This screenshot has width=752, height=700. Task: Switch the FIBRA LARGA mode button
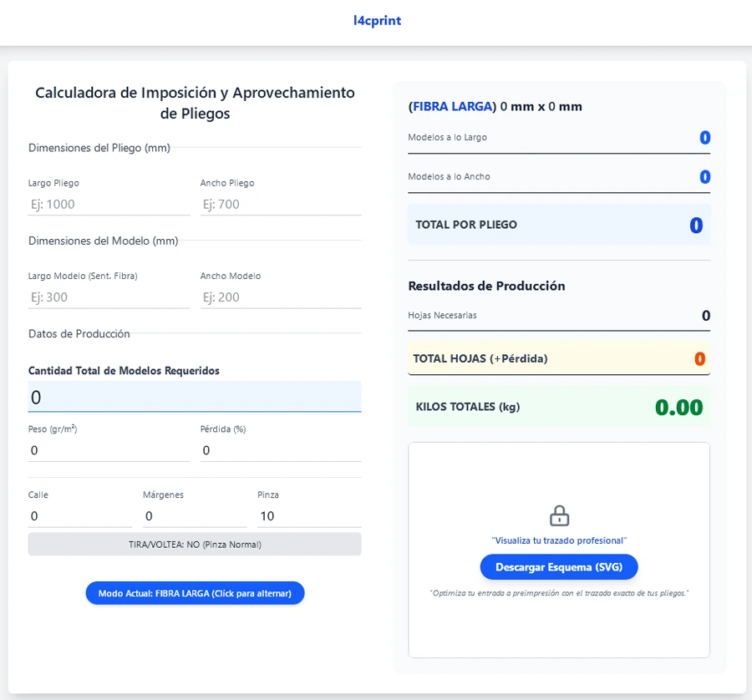coord(195,593)
